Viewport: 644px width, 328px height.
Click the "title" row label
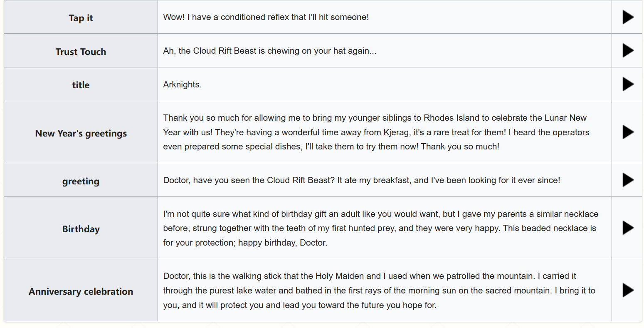pyautogui.click(x=81, y=85)
